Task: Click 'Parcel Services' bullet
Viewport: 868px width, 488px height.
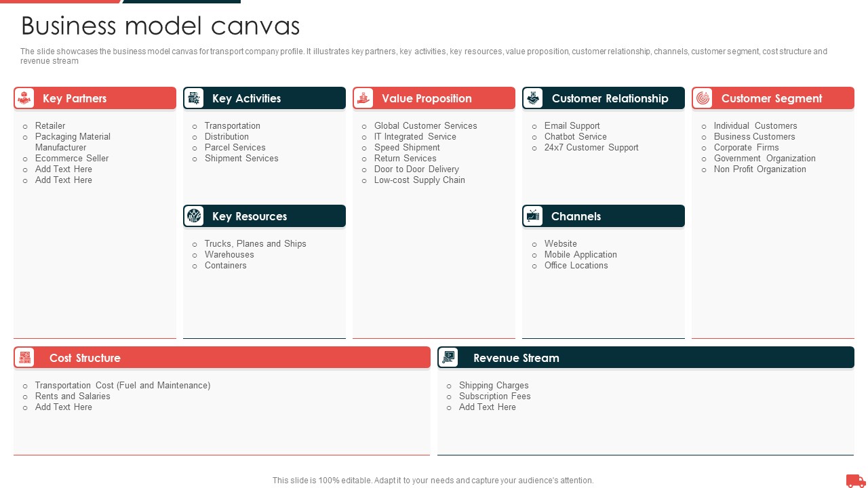Action: coord(235,148)
